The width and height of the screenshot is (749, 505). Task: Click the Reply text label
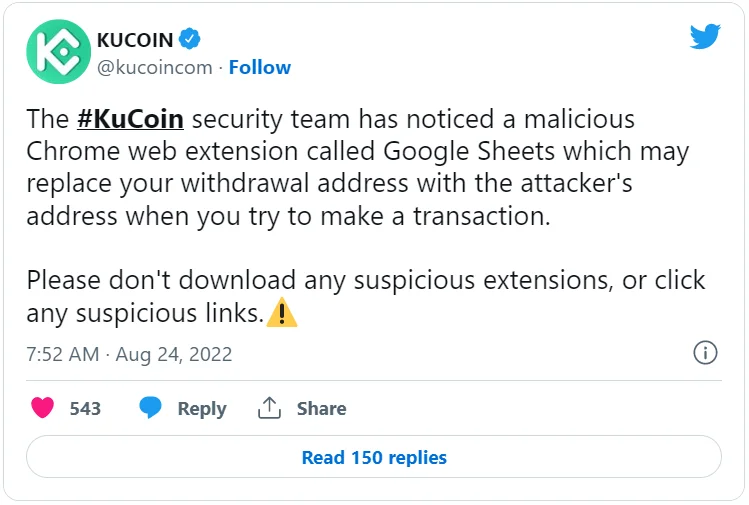201,408
